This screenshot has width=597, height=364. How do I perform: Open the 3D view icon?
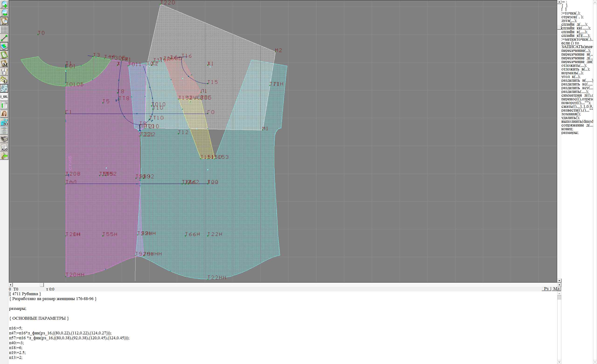[x=4, y=122]
